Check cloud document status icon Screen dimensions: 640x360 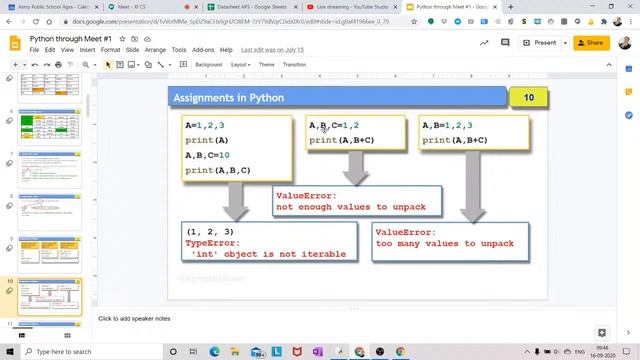pos(147,39)
